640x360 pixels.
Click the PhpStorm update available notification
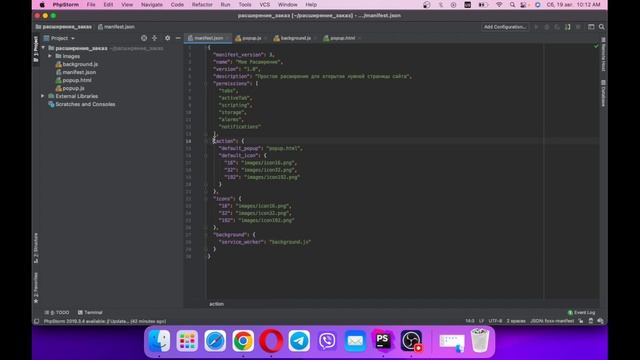105,321
